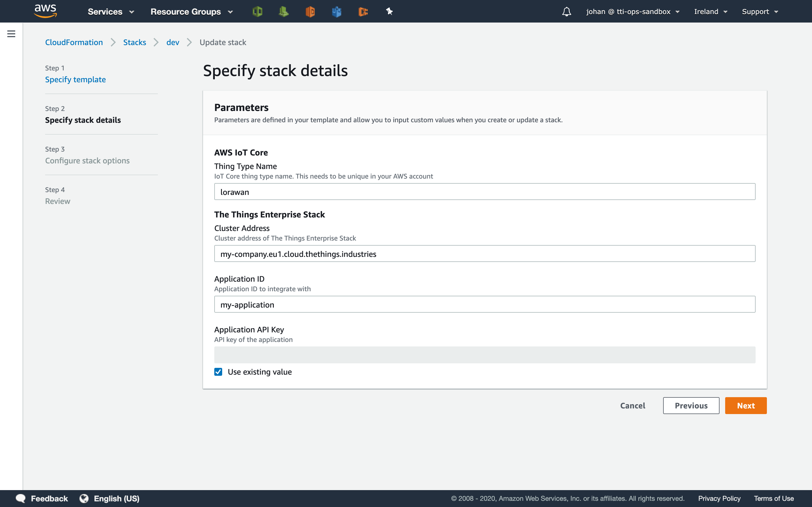The height and width of the screenshot is (507, 812).
Task: Click the Stacks breadcrumb link
Action: click(x=134, y=42)
